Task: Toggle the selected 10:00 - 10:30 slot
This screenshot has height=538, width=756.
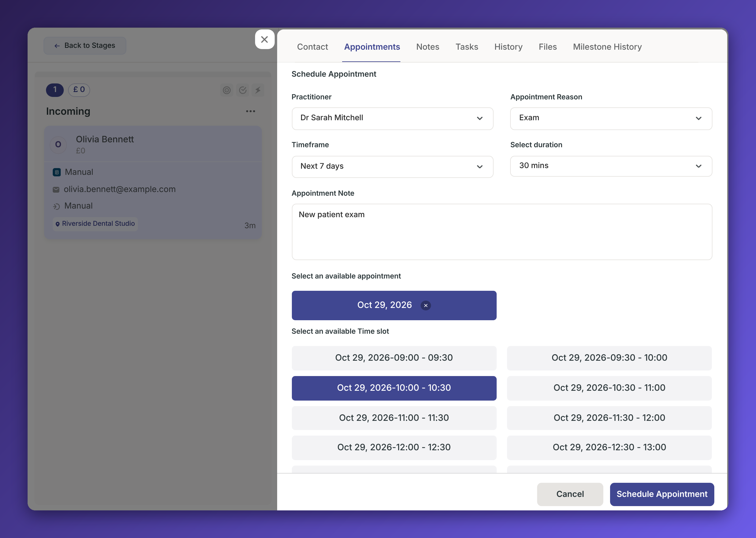Action: (x=394, y=388)
